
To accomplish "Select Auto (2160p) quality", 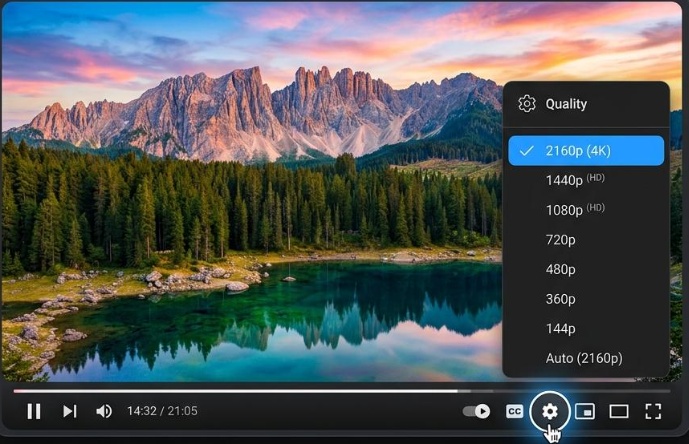I will [x=586, y=358].
